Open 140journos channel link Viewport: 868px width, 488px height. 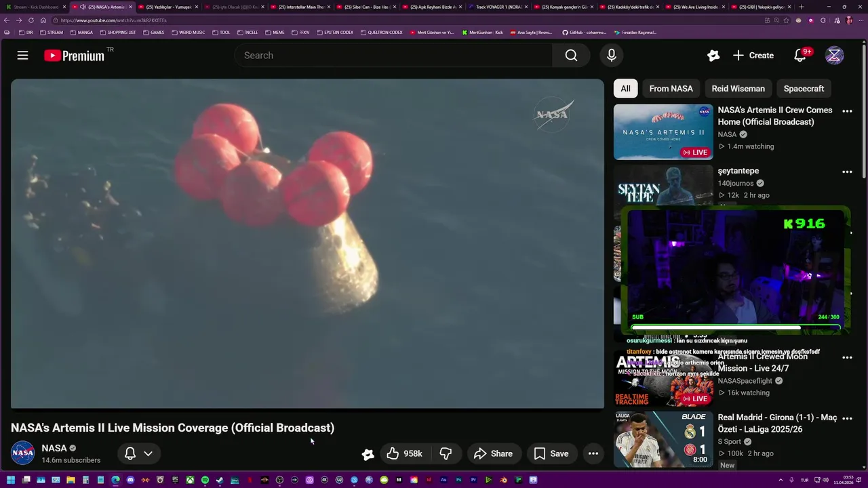point(736,183)
